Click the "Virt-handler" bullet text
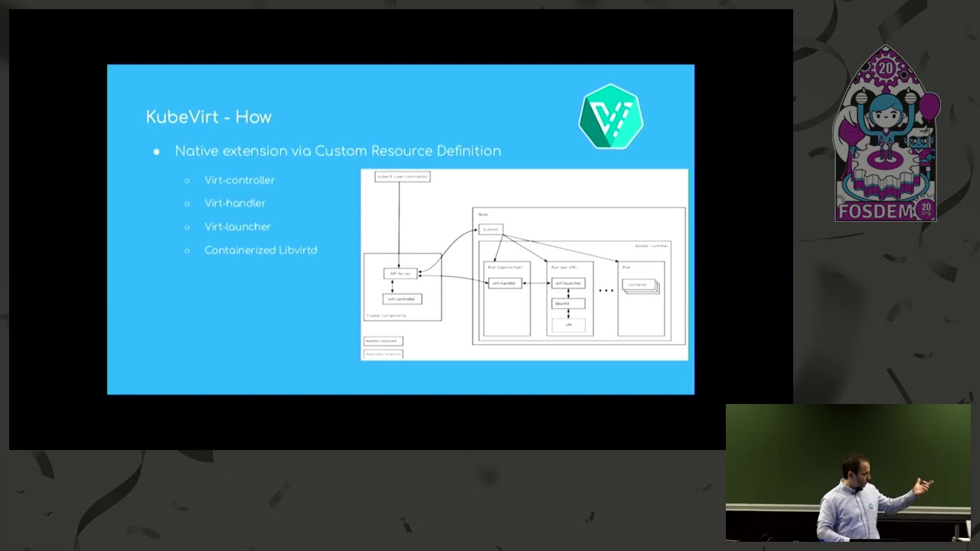 click(x=235, y=203)
